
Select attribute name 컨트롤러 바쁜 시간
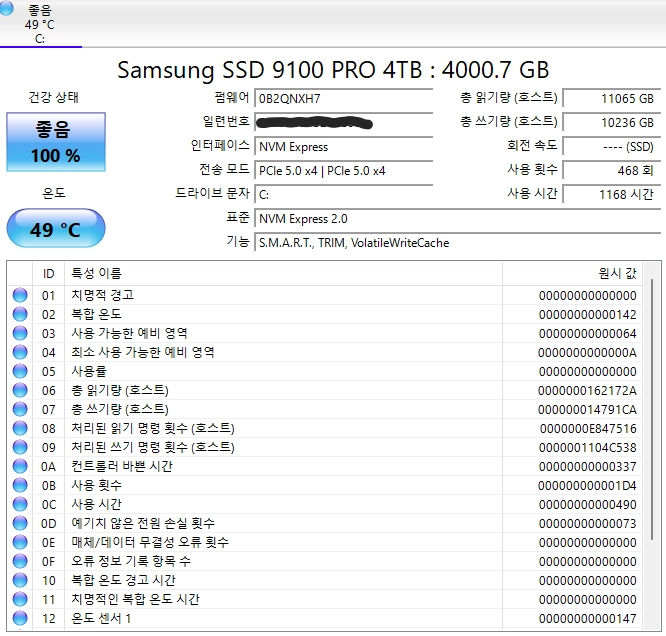coord(122,466)
